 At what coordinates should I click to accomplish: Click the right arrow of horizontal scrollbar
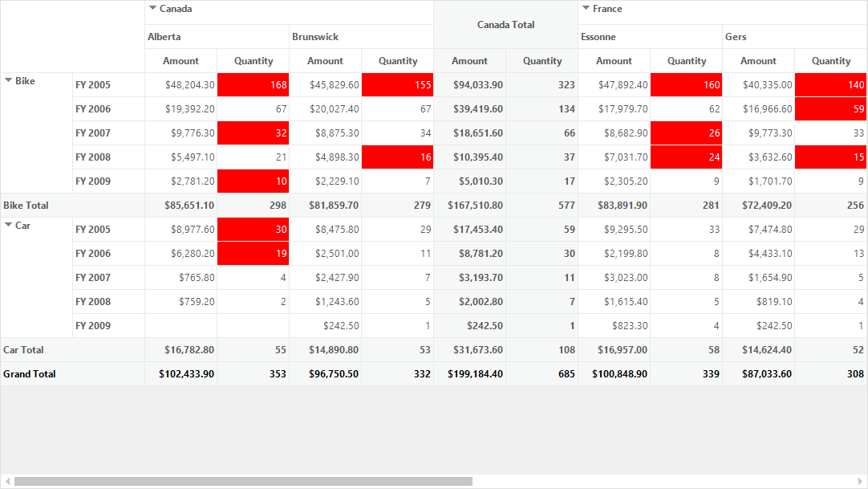point(860,481)
